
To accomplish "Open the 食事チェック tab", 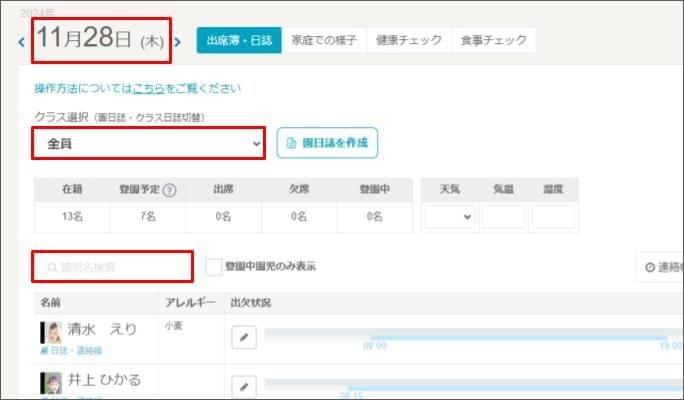I will pos(493,40).
